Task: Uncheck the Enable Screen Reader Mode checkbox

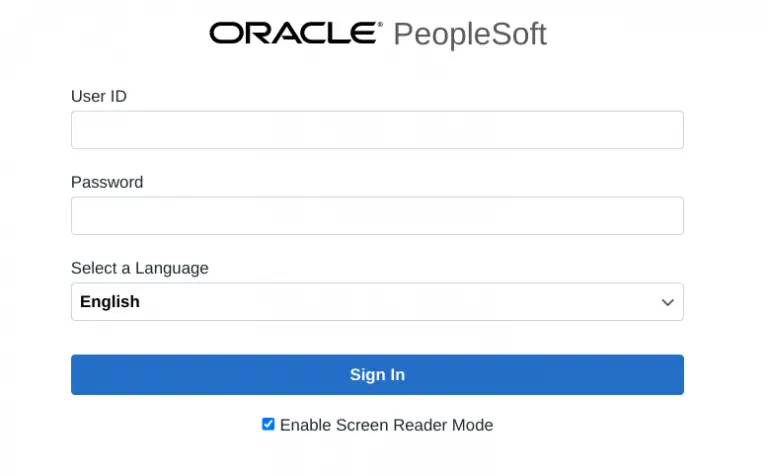Action: (x=268, y=424)
